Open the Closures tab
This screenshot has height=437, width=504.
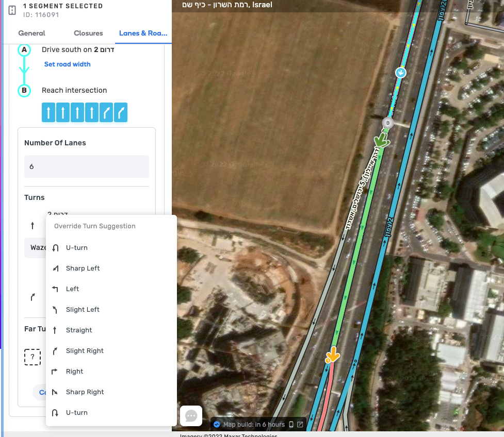tap(88, 33)
